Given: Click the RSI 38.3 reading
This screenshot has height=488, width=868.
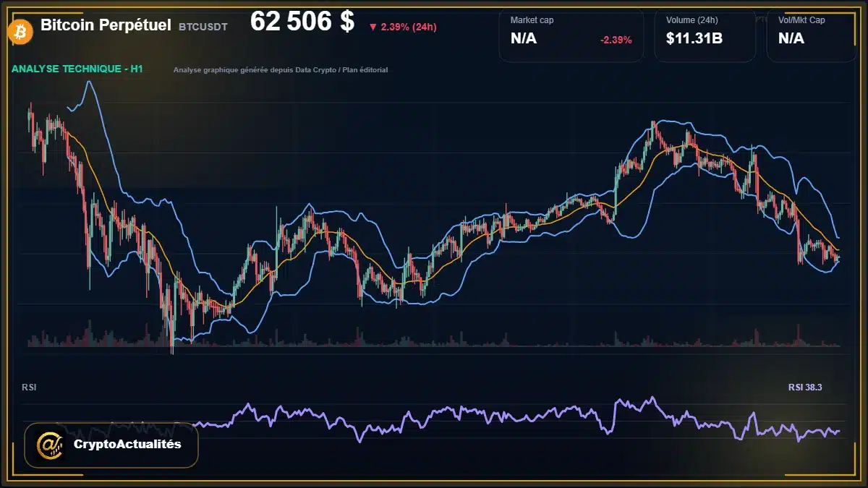Looking at the screenshot, I should coord(805,388).
